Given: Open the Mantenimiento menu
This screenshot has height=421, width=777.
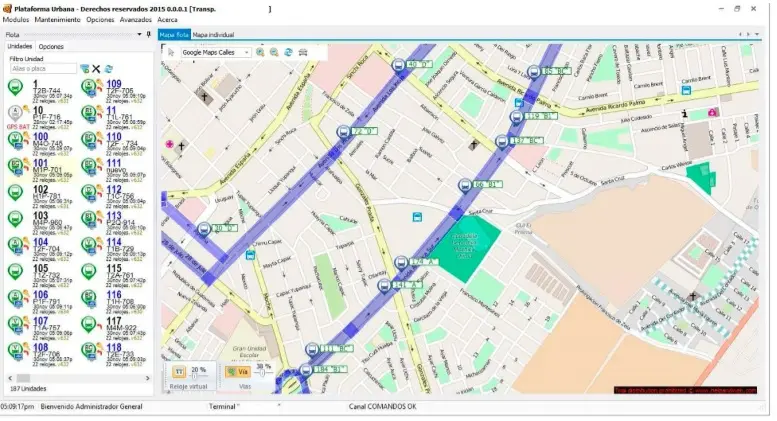Looking at the screenshot, I should (57, 20).
